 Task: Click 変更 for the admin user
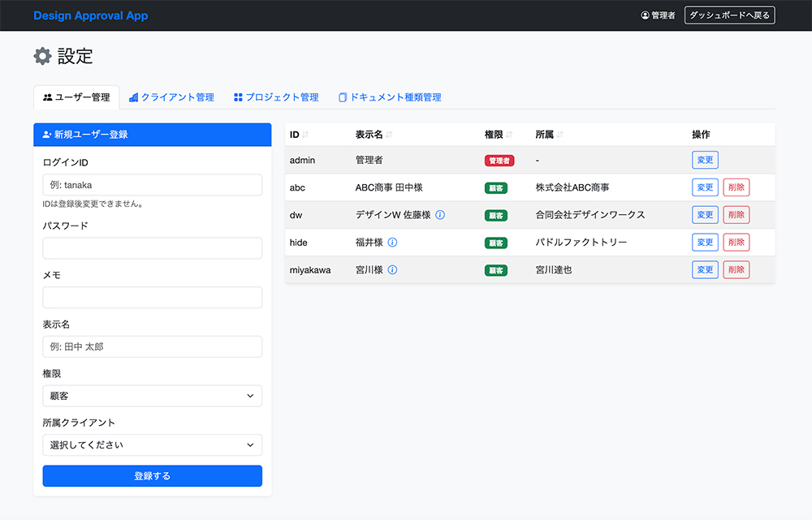pos(705,161)
